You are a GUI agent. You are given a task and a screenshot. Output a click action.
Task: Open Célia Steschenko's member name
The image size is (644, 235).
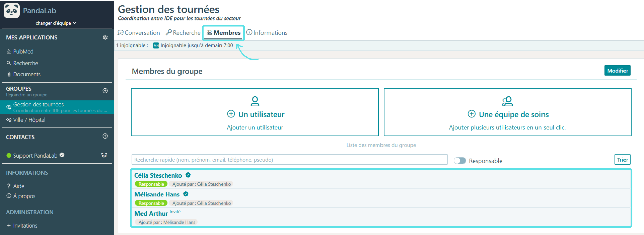click(158, 175)
